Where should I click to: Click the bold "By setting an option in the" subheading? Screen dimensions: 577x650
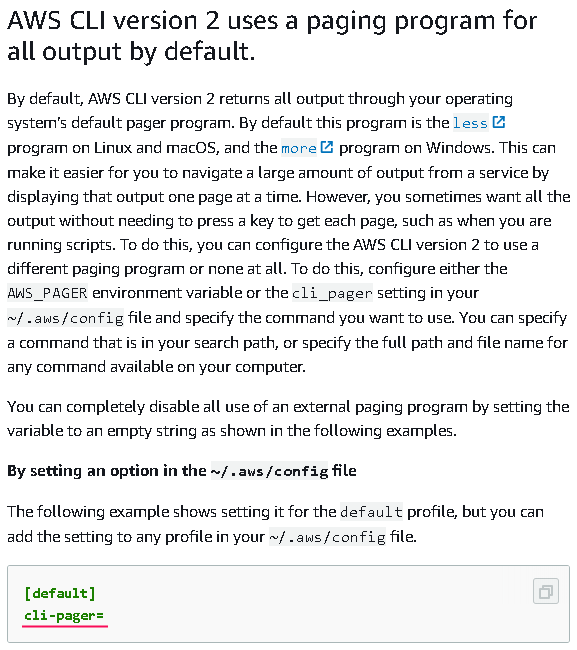pyautogui.click(x=107, y=471)
